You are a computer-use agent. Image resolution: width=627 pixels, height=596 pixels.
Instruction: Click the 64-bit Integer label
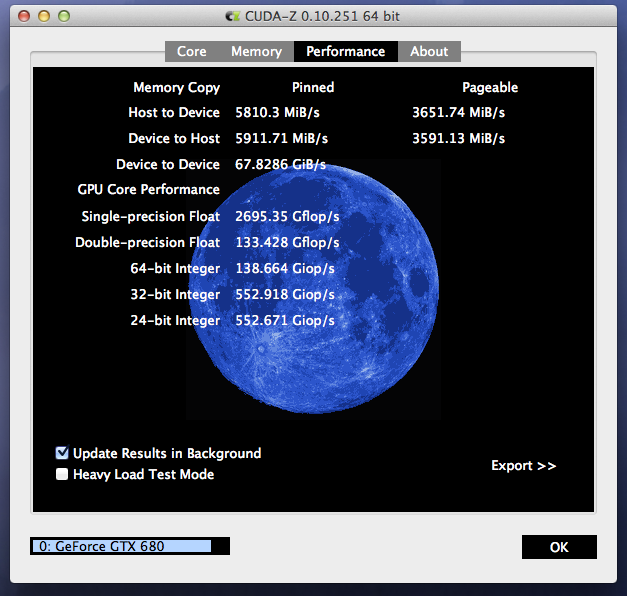coord(175,268)
